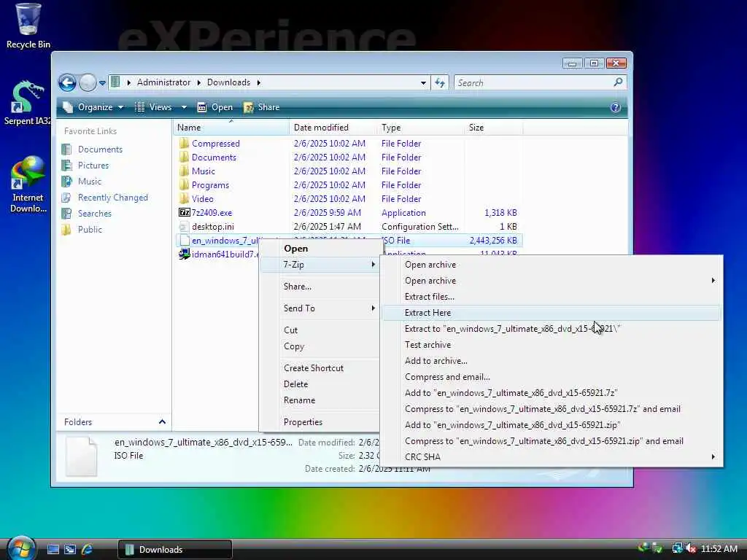Select Properties in the context menu
Image resolution: width=747 pixels, height=560 pixels.
pos(320,422)
